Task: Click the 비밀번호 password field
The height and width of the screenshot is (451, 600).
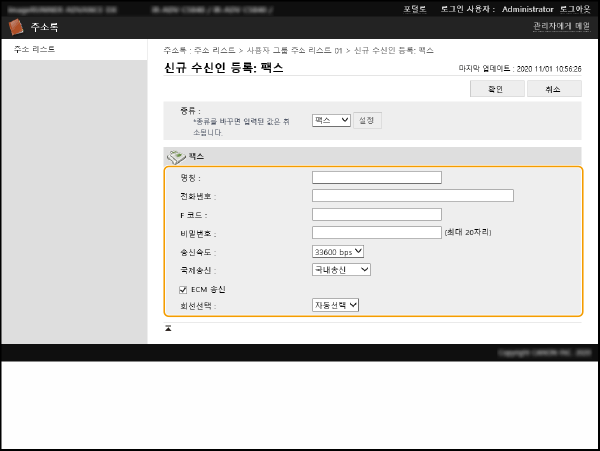Action: pos(376,232)
